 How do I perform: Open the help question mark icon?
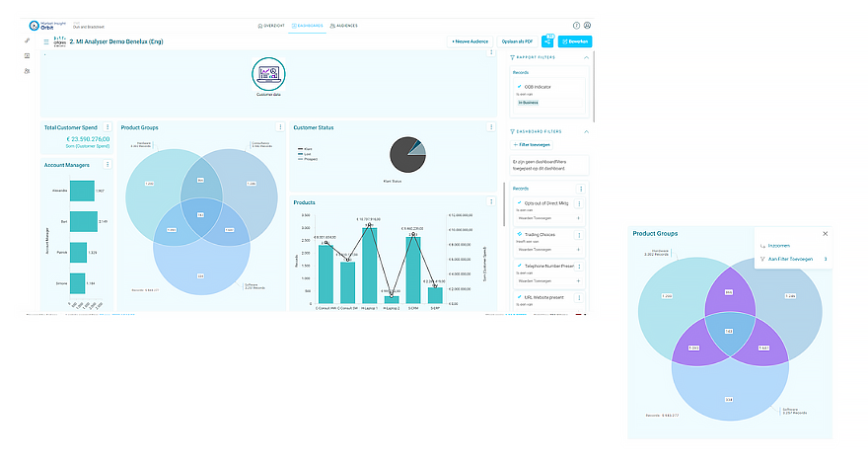[x=576, y=25]
